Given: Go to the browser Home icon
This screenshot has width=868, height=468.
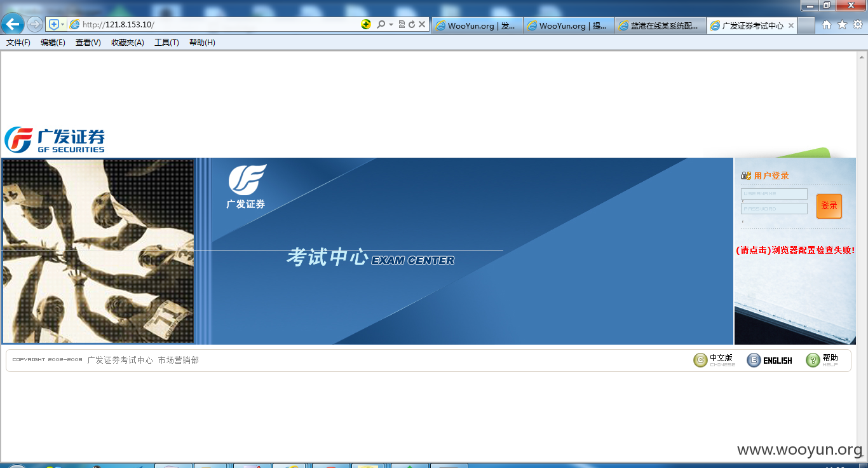Looking at the screenshot, I should tap(827, 25).
